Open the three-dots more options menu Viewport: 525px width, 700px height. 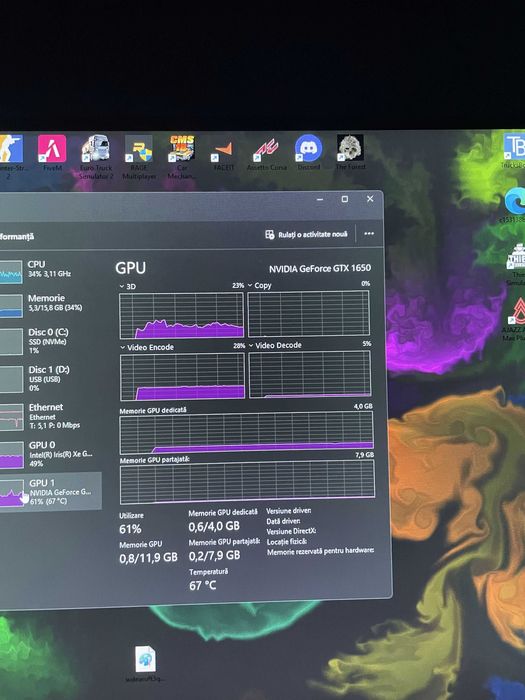[369, 233]
